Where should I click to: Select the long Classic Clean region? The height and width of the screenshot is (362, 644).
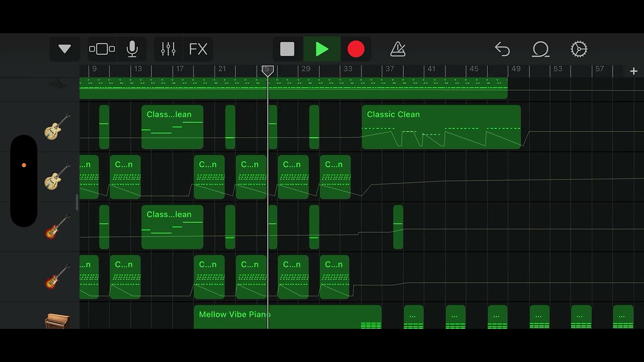[x=441, y=127]
